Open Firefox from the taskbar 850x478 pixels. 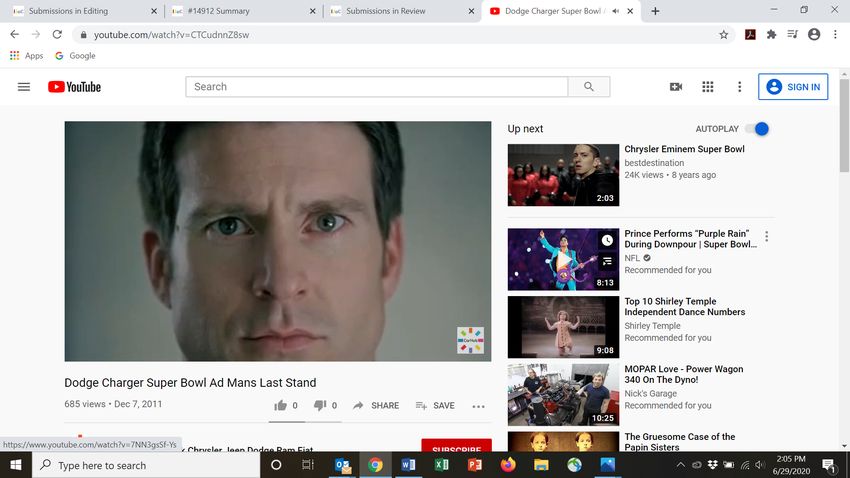[508, 465]
